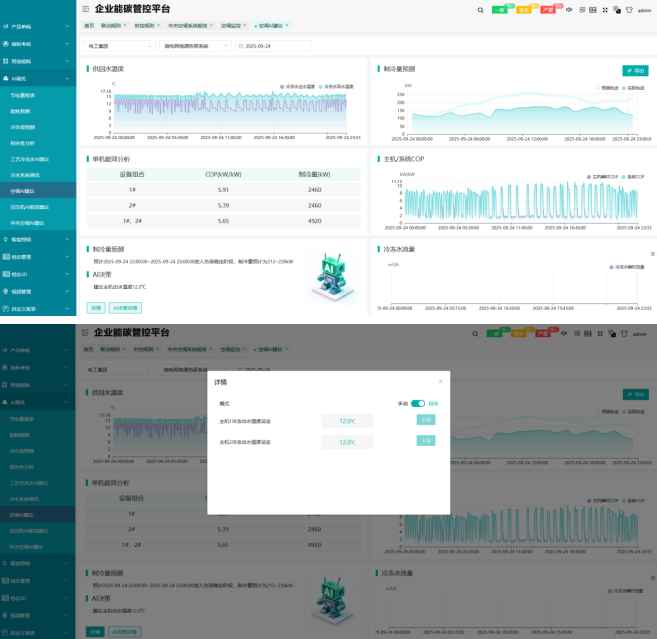Toggle the 手动/自动 mode switch in the 详情 dialog
Image resolution: width=657 pixels, height=639 pixels.
tap(418, 404)
